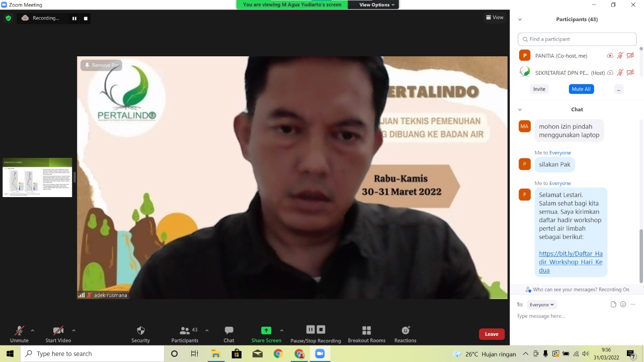Open the bit.ly Daftar Hadir Workshop link
644x362 pixels.
click(571, 262)
